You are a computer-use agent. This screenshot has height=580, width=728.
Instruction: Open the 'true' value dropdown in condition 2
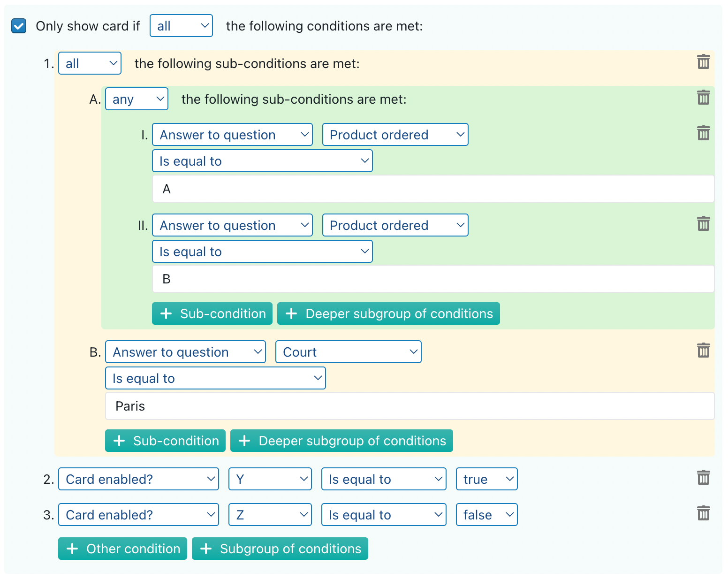pos(486,479)
